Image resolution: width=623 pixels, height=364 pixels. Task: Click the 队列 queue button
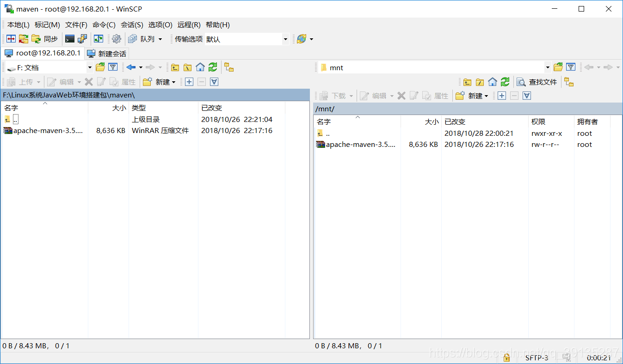click(x=142, y=39)
